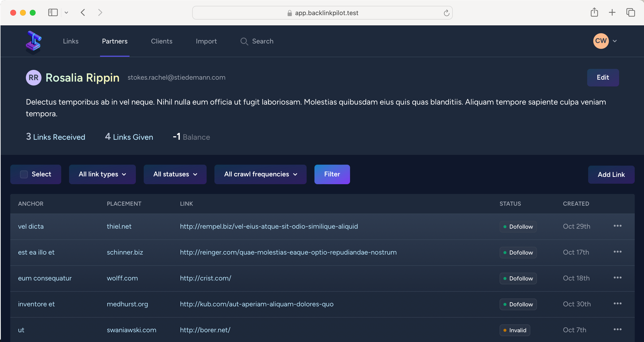644x342 pixels.
Task: Apply filters with the Filter button
Action: (x=332, y=174)
